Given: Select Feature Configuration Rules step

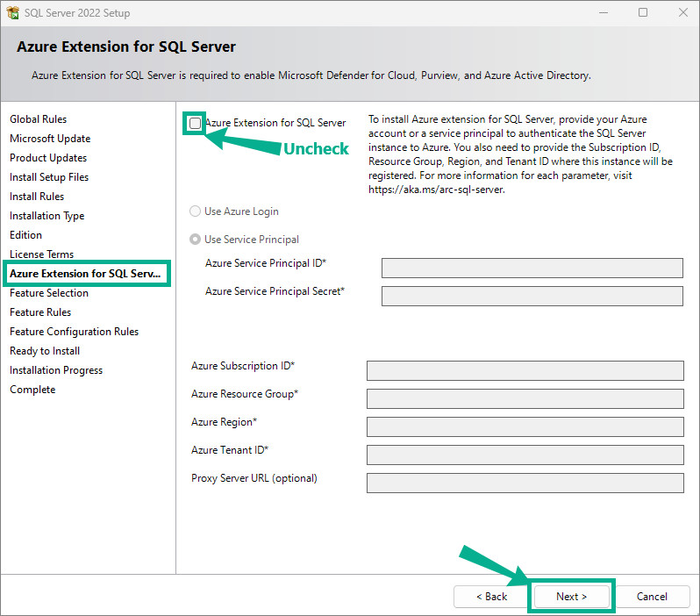Looking at the screenshot, I should [74, 332].
